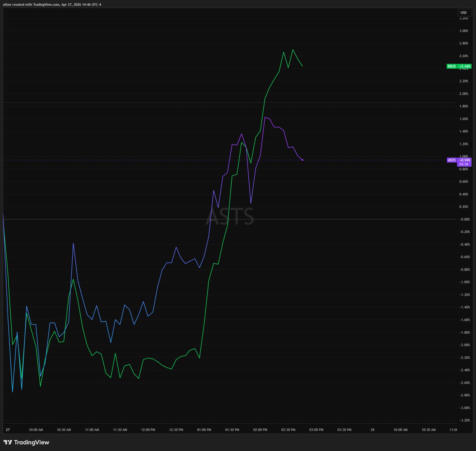Viewport: 476px width, 451px height.
Task: Click the 2.00% price scale label
Action: 463,94
